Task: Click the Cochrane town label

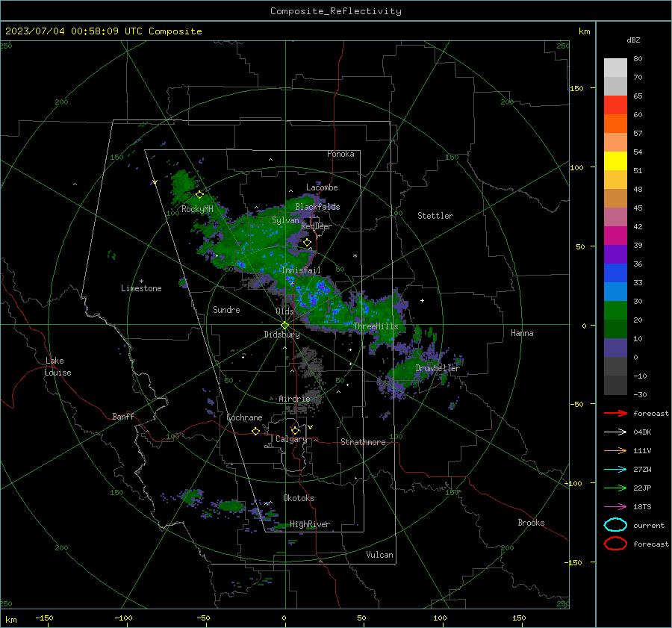Action: (x=244, y=417)
